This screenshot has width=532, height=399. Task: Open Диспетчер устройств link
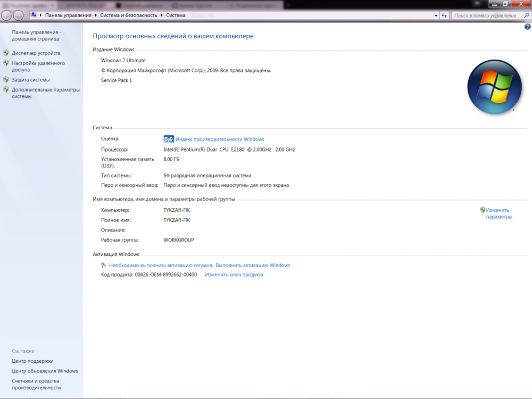[36, 53]
